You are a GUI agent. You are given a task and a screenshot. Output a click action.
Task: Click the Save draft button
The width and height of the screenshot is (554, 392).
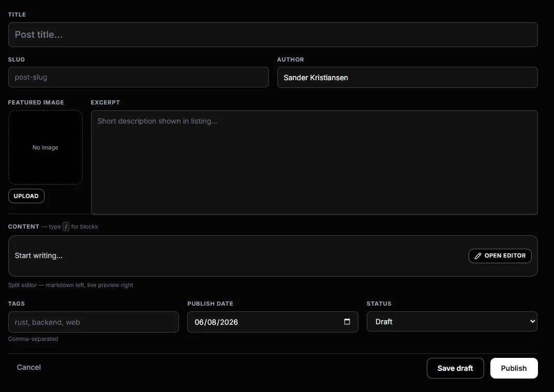point(455,368)
